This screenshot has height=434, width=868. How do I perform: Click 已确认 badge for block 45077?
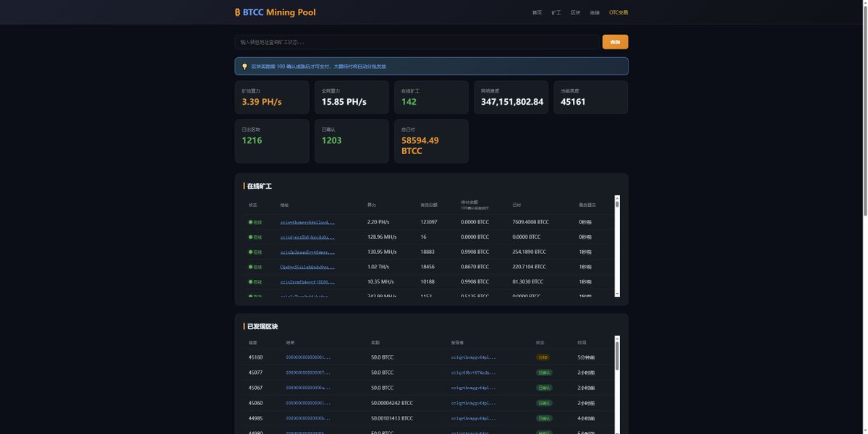pyautogui.click(x=544, y=373)
